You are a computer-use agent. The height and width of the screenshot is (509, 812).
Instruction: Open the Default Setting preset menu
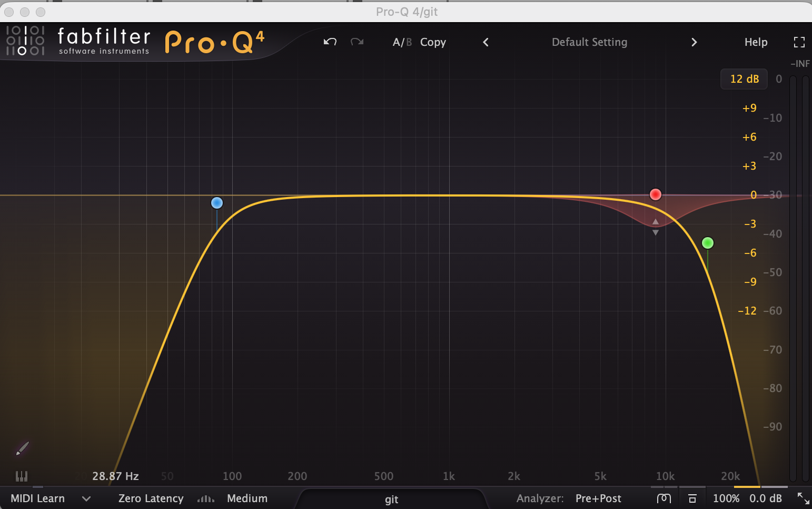coord(589,42)
